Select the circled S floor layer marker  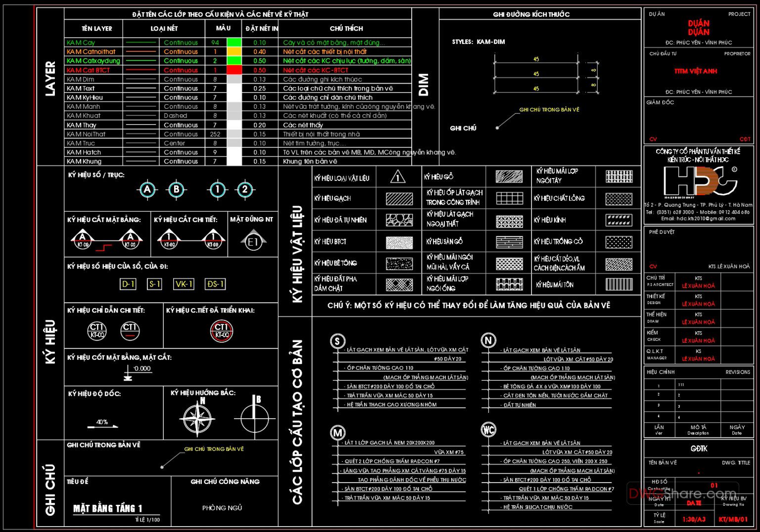click(x=337, y=341)
